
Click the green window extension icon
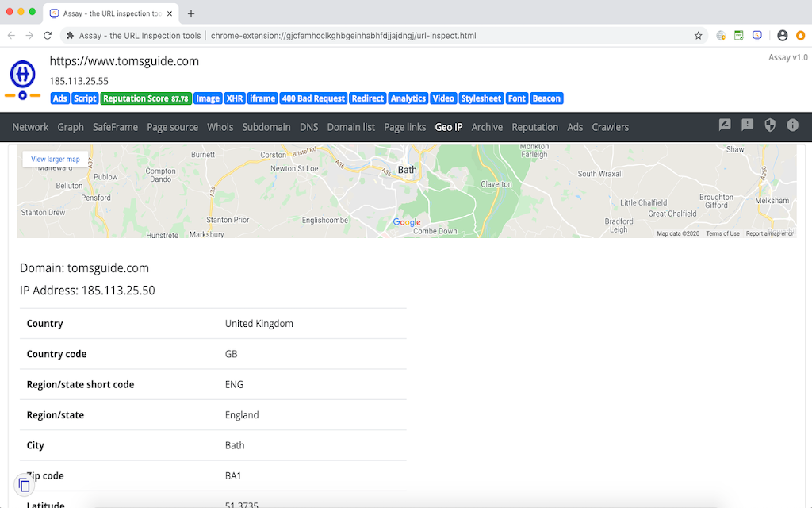pos(739,35)
